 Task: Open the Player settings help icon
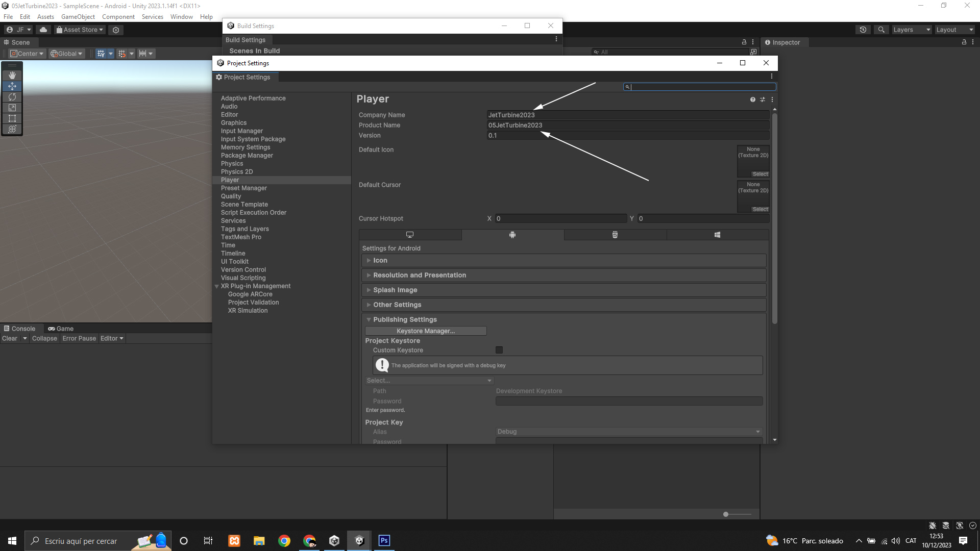(x=752, y=99)
